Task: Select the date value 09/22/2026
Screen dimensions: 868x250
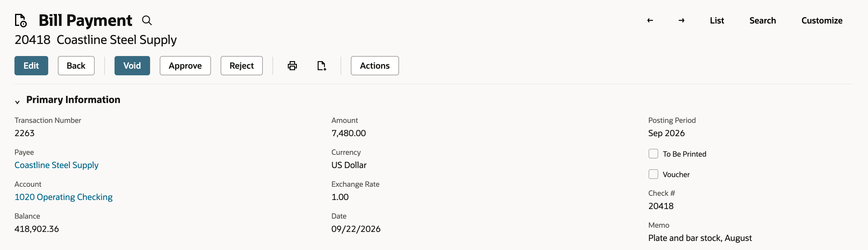Action: point(356,229)
